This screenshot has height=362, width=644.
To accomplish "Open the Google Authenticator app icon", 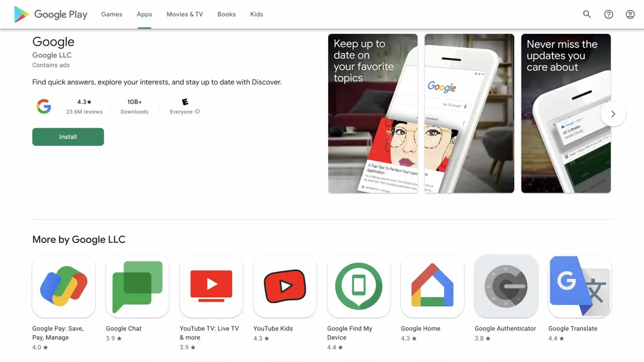I will coord(506,286).
